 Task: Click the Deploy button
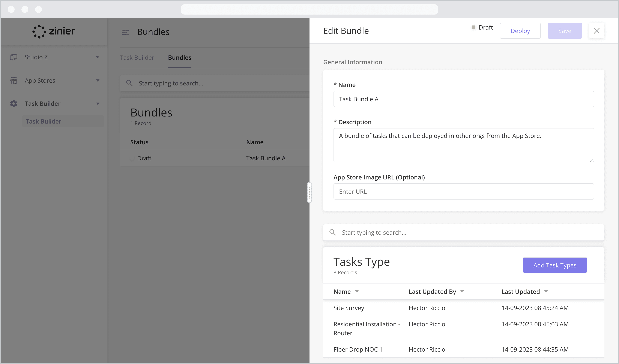point(520,31)
